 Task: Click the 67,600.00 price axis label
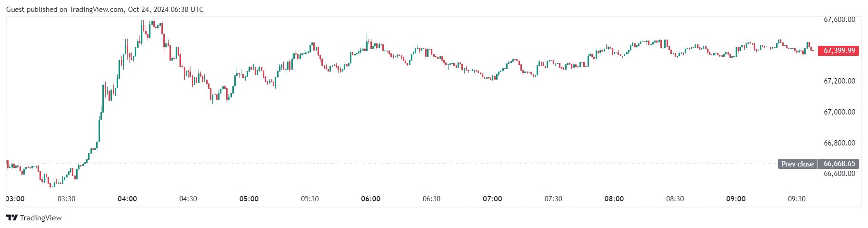[x=839, y=20]
